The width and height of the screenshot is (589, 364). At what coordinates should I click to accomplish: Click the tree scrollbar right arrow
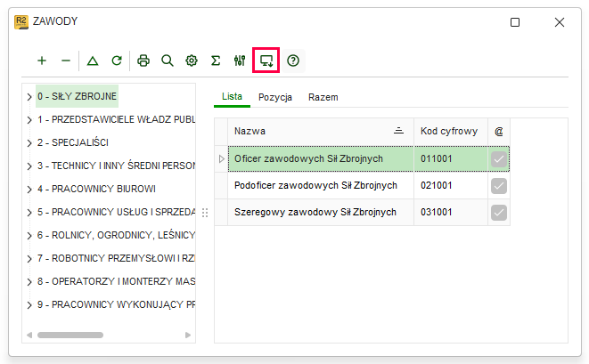point(188,336)
